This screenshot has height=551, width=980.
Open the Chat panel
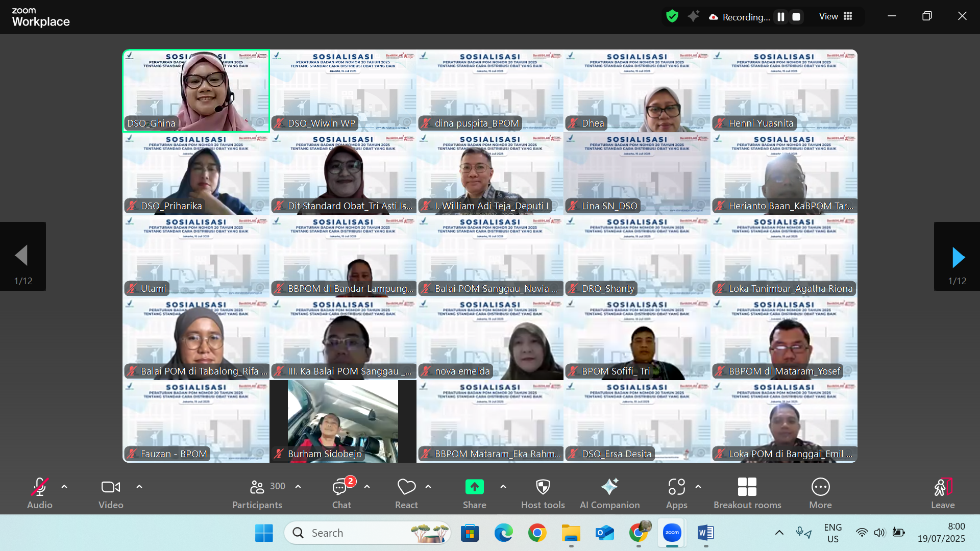click(341, 493)
